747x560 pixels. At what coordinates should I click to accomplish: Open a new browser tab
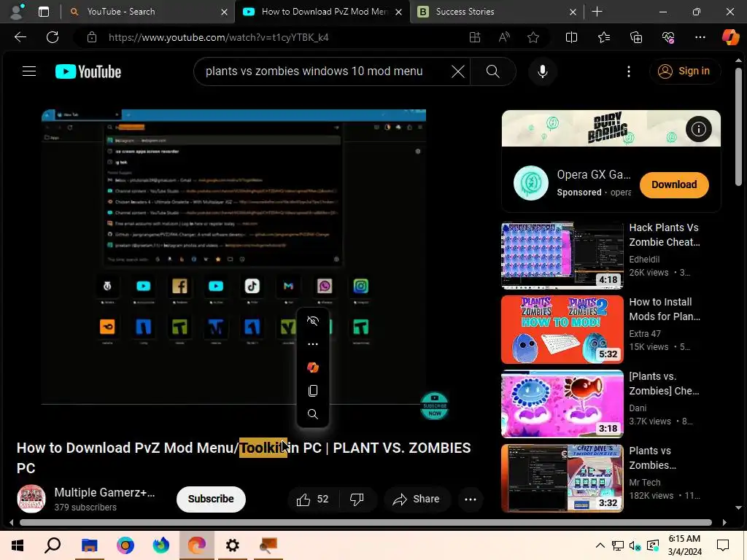point(597,12)
